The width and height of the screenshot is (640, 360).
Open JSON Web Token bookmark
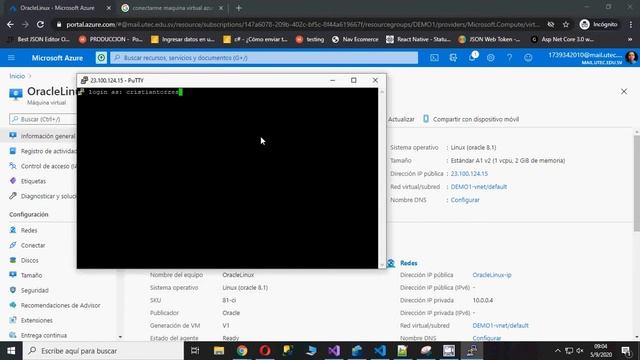(489, 40)
